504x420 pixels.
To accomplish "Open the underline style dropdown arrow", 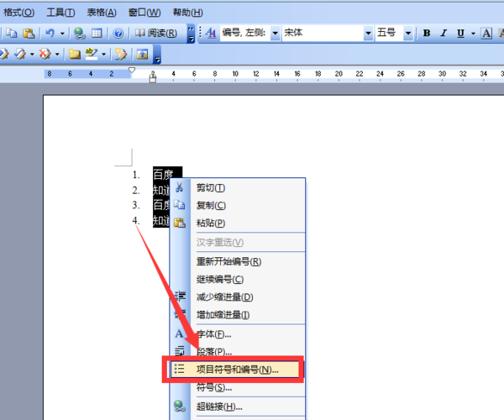I will pyautogui.click(x=473, y=33).
